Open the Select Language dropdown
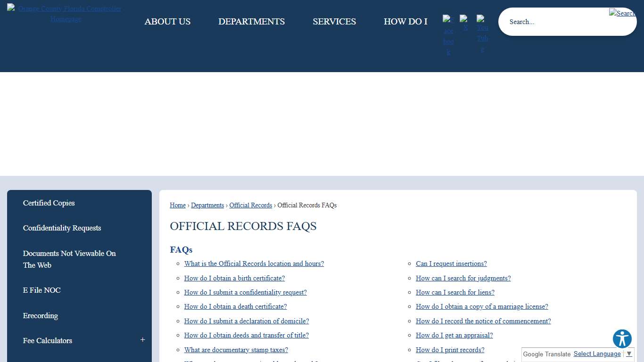Screen dimensions: 644x362 (x=597, y=354)
